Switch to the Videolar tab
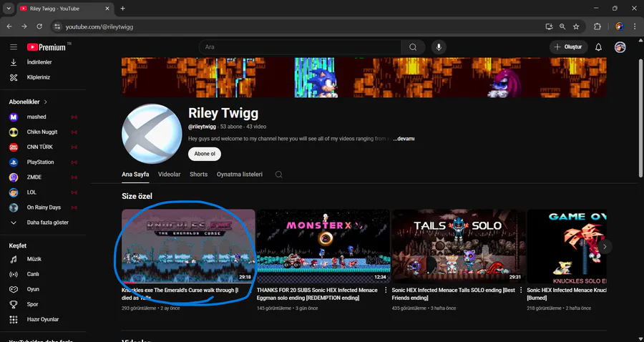 (169, 175)
